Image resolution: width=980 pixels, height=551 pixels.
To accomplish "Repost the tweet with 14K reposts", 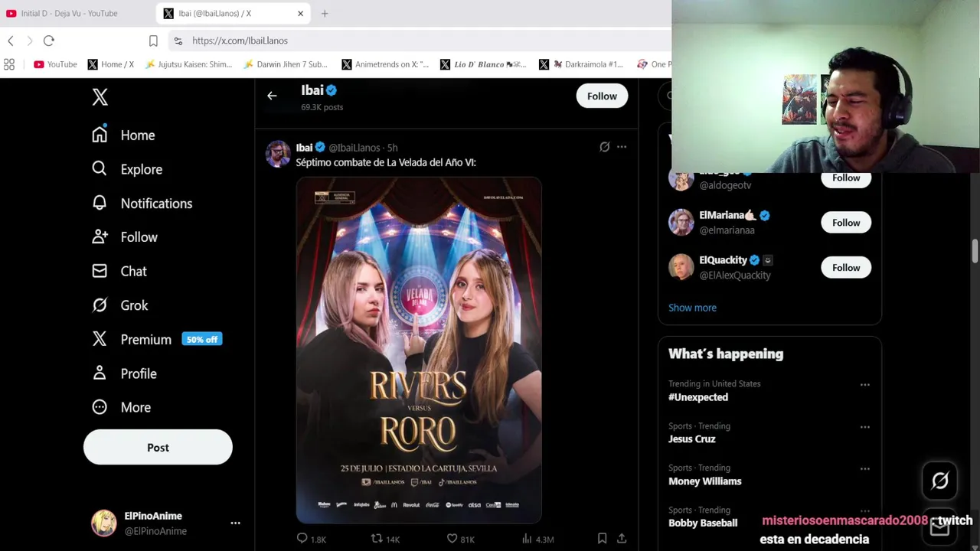I will (x=385, y=539).
